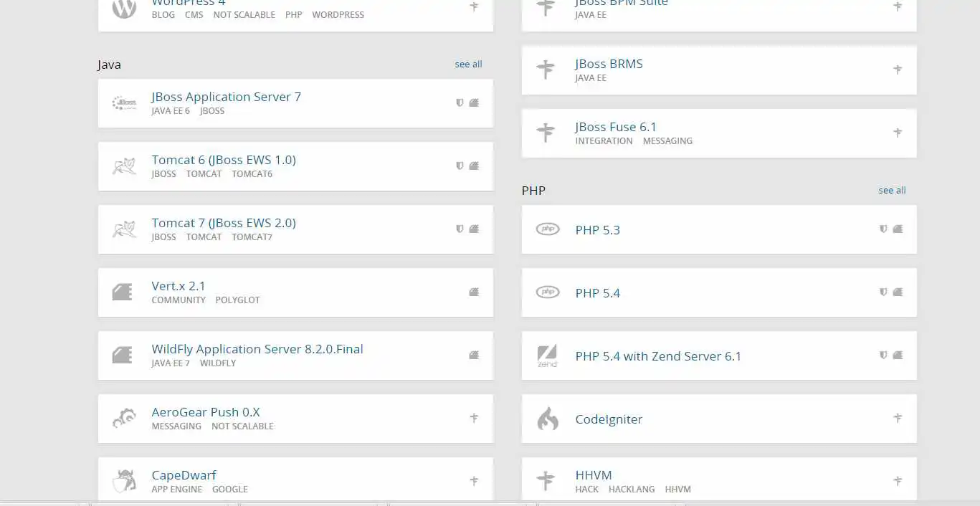The width and height of the screenshot is (980, 506).
Task: Click the signpost icon left of JBoss Fuse 6.1
Action: [546, 133]
